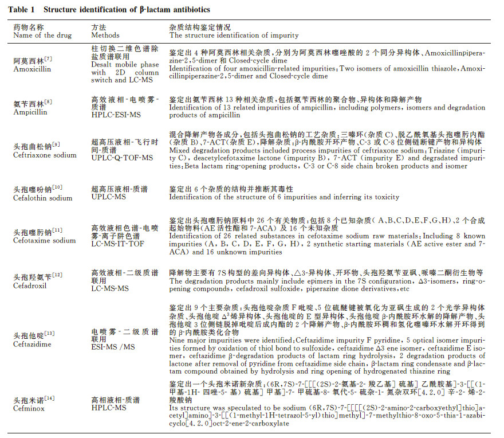504x438 pixels.
Task: Open citation [7] next to Amoxicillin
Action: point(48,58)
